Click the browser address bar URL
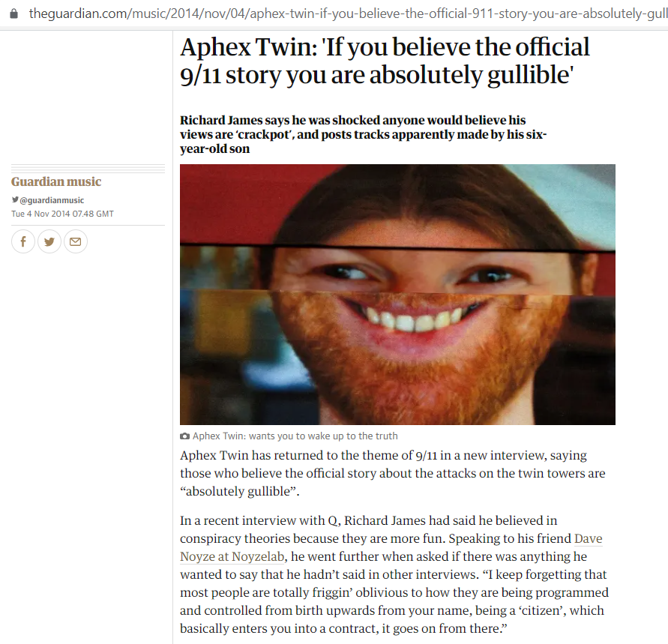Viewport: 668px width, 644px height. [348, 13]
